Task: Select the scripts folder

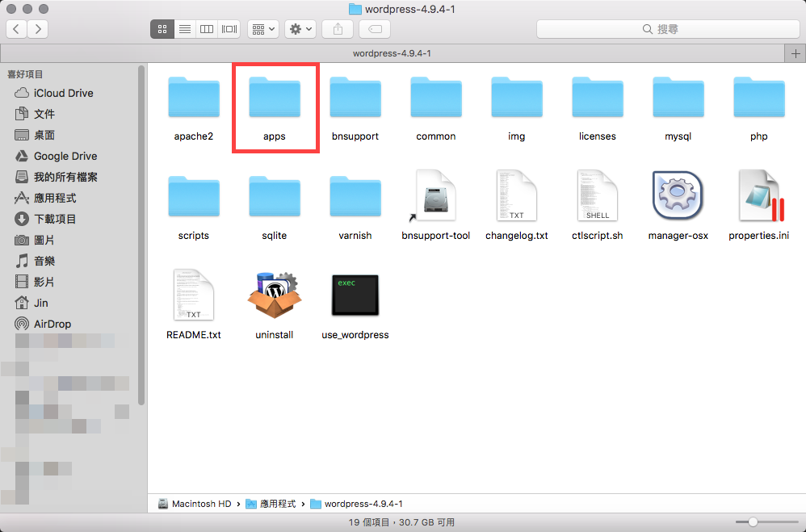Action: coord(194,196)
